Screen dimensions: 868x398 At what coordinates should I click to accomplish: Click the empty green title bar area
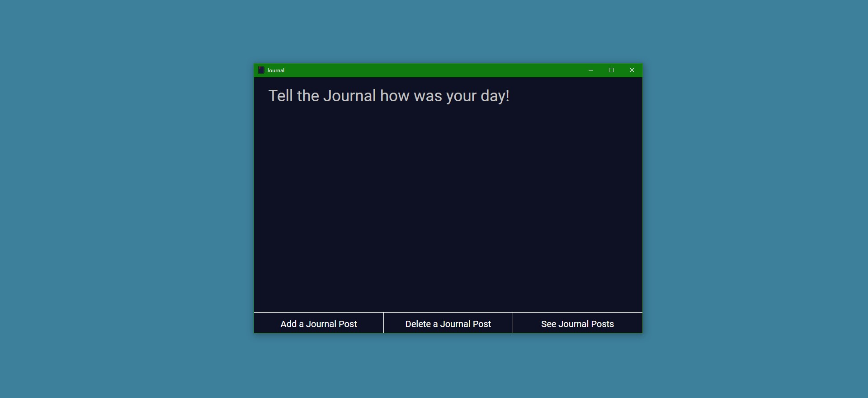(x=429, y=70)
